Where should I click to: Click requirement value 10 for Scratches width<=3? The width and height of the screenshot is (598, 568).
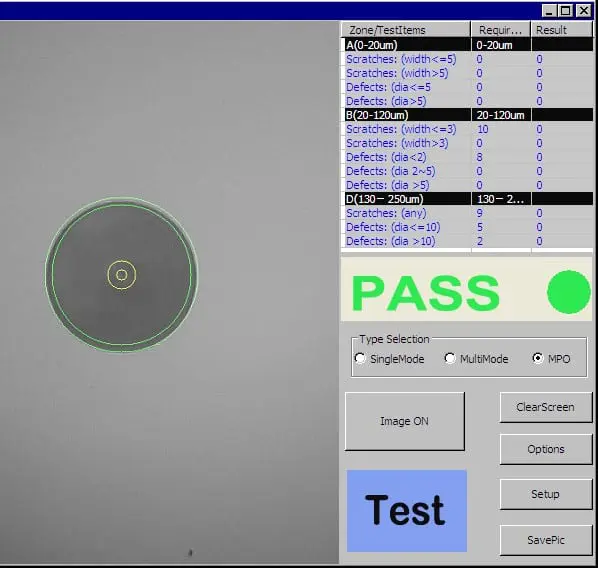[x=483, y=129]
